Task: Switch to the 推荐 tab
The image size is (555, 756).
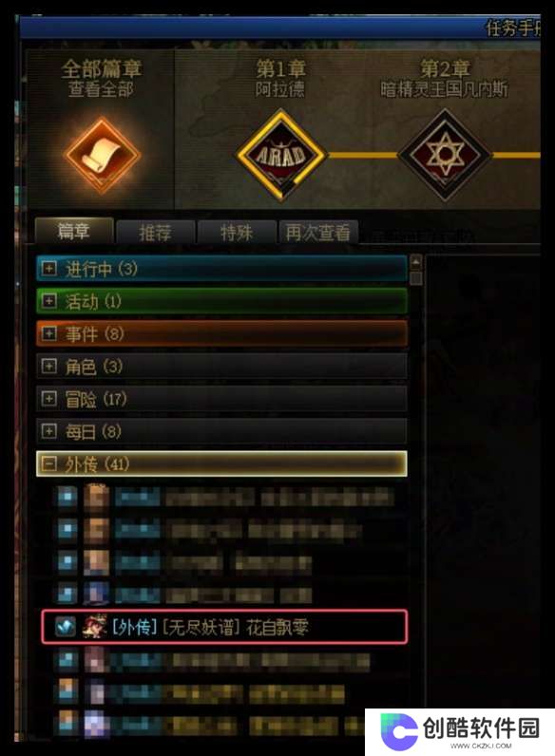Action: coord(156,233)
